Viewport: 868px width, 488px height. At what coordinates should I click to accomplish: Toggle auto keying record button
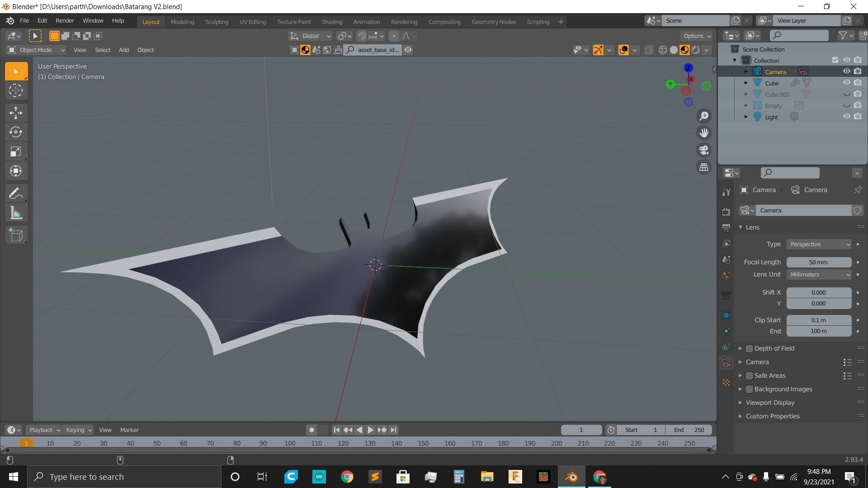[311, 430]
